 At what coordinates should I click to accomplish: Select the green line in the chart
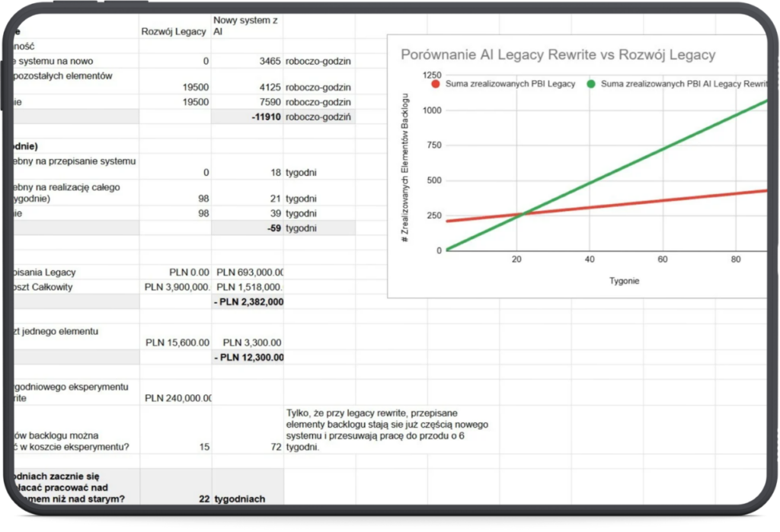coord(607,174)
